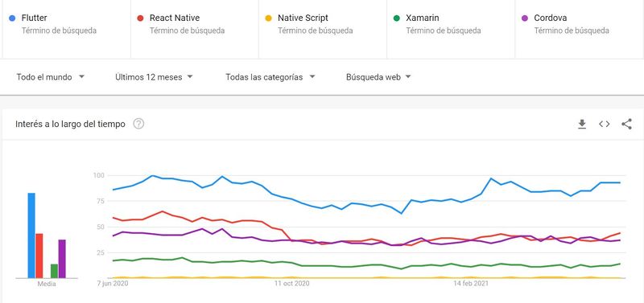Share the interest over time chart
644x303 pixels.
626,124
